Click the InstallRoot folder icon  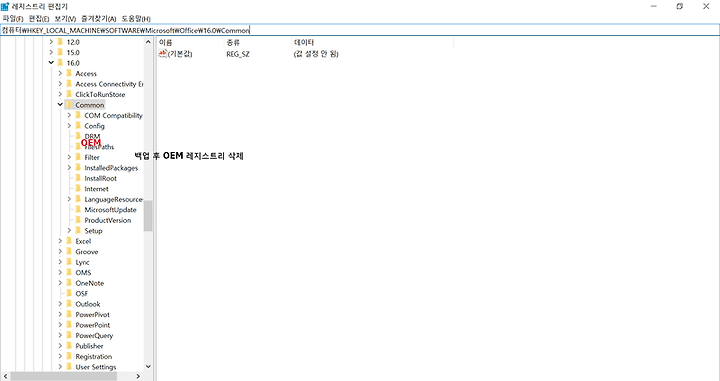pyautogui.click(x=78, y=178)
